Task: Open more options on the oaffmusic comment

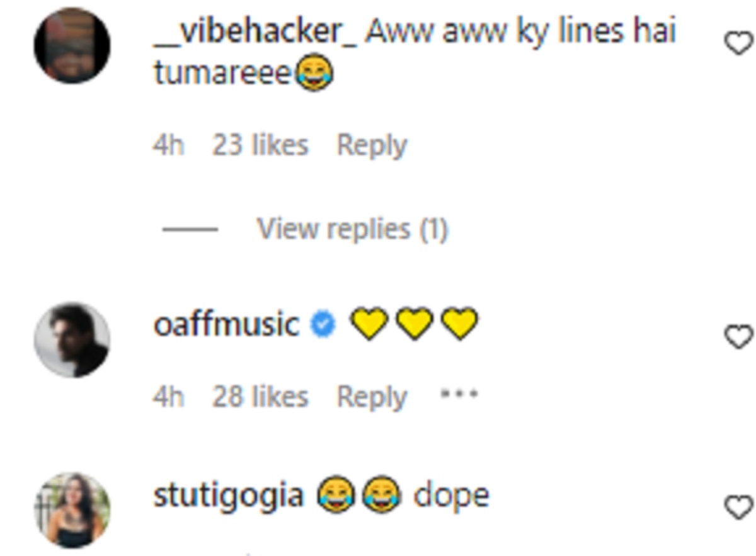Action: 459,395
